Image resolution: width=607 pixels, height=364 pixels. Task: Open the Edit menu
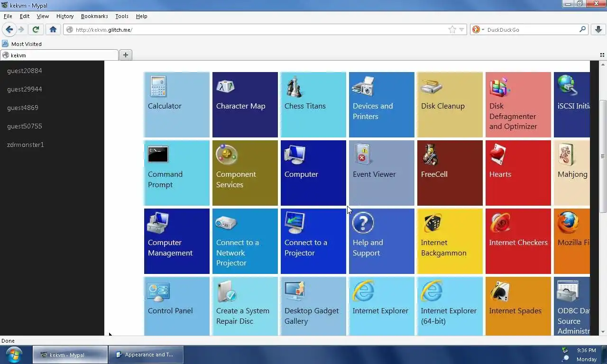[x=25, y=16]
